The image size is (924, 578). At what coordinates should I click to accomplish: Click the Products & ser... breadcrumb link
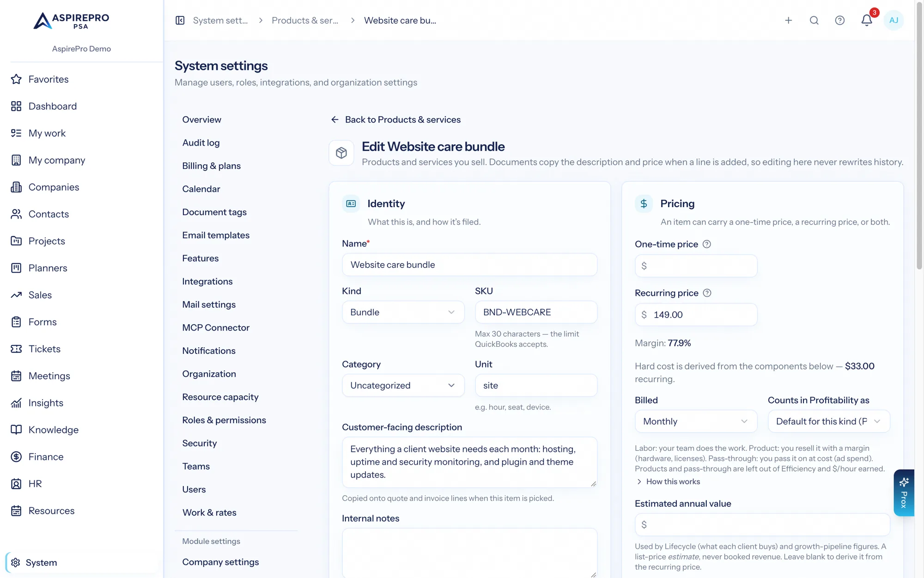(x=305, y=20)
